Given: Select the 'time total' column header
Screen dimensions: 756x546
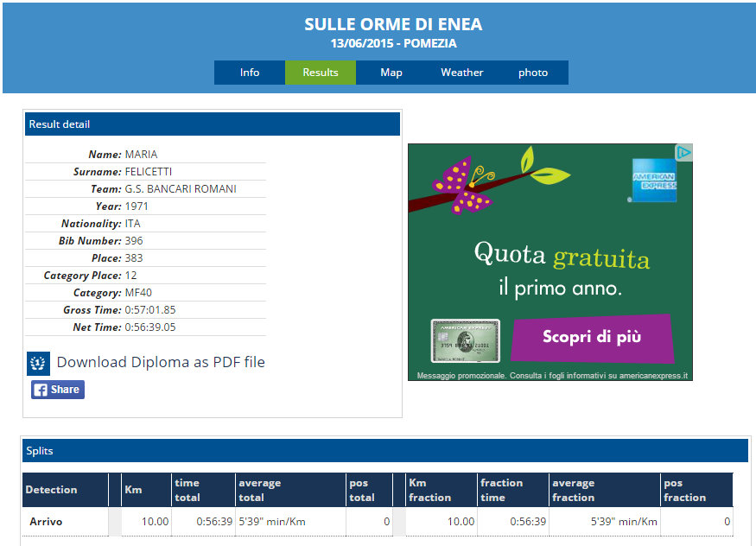Looking at the screenshot, I should (x=187, y=490).
